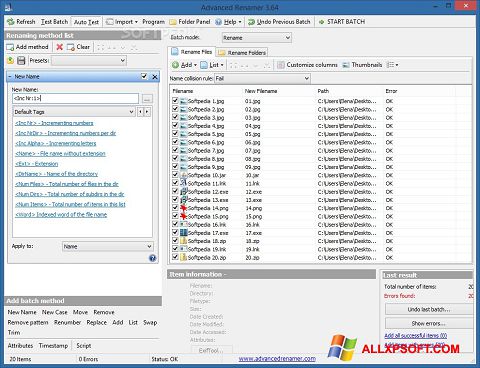Click the Clear methods icon
The height and width of the screenshot is (368, 480).
[x=70, y=47]
